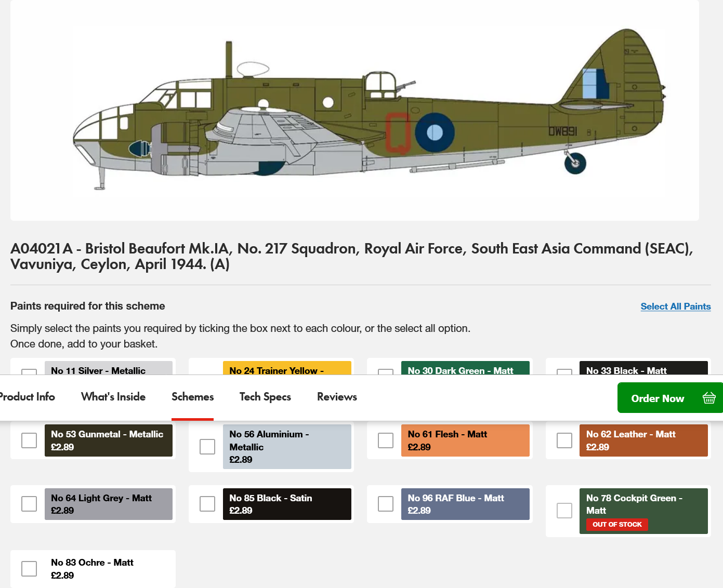Open the Product Info tab
The width and height of the screenshot is (723, 588).
coord(27,397)
